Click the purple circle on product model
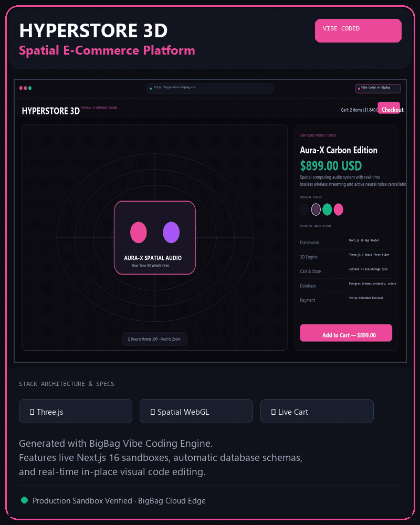The image size is (420, 525). coord(171,233)
